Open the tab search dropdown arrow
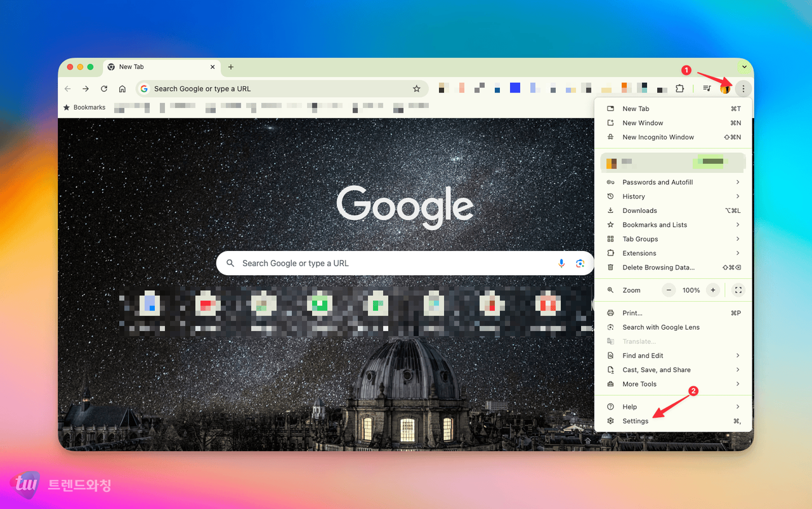The height and width of the screenshot is (509, 812). pyautogui.click(x=744, y=67)
